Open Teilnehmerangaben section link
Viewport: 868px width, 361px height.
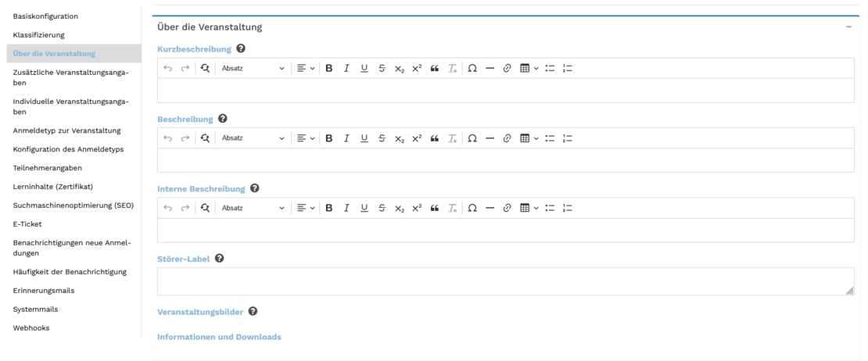(48, 168)
